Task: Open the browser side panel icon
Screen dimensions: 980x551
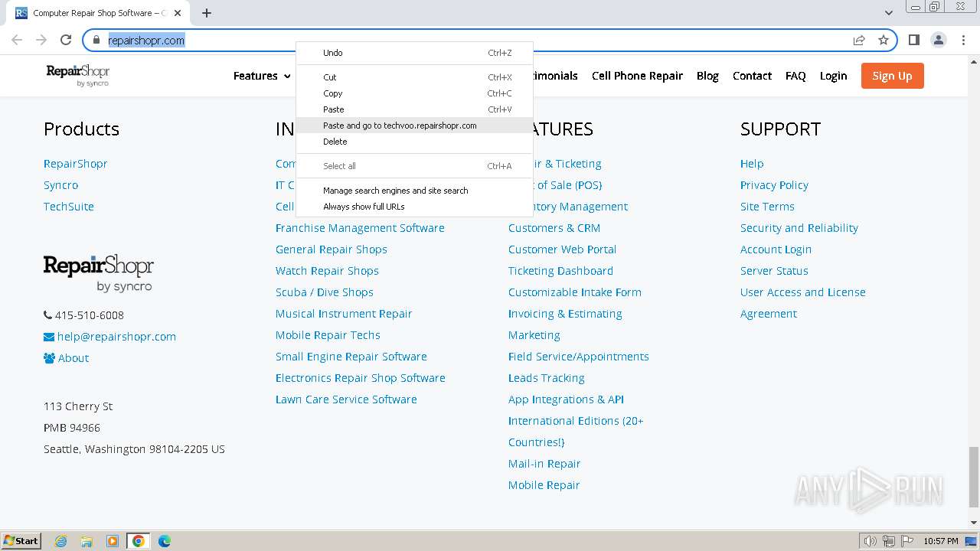Action: 913,40
